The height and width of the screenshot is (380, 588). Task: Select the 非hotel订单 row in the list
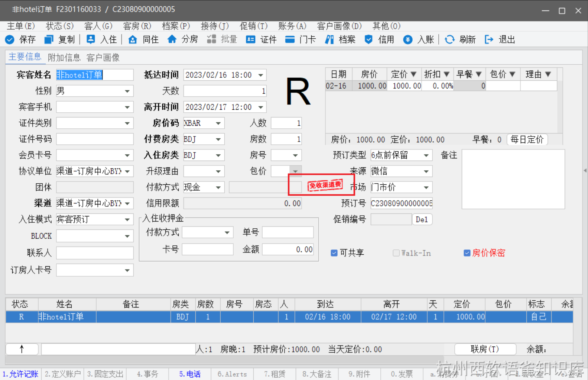[x=289, y=317]
